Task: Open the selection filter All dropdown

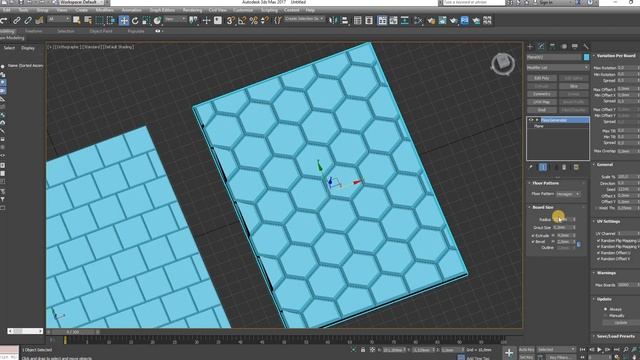Action: 59,19
